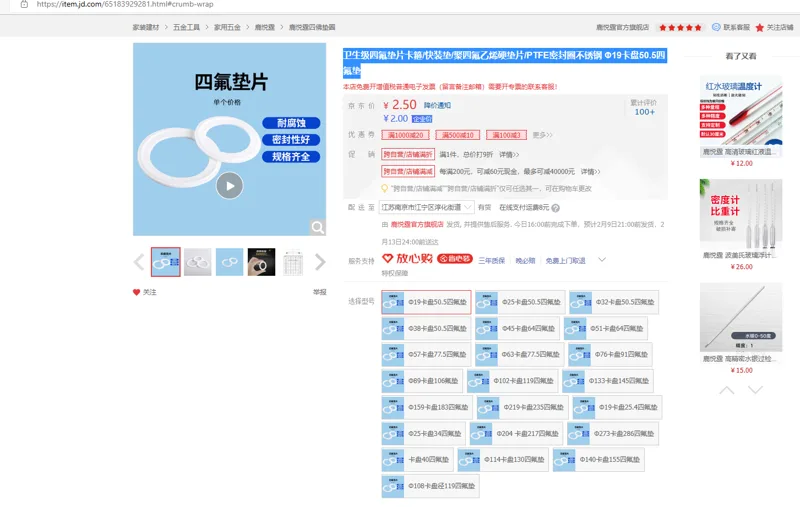This screenshot has height=507, width=800.
Task: Click the 放心购 heart logo in service support
Action: click(x=408, y=259)
